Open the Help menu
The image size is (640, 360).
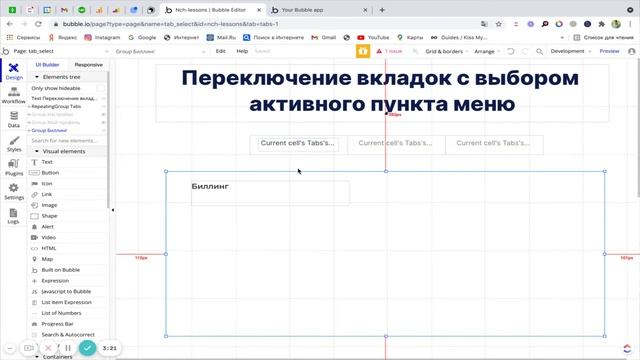[x=242, y=51]
